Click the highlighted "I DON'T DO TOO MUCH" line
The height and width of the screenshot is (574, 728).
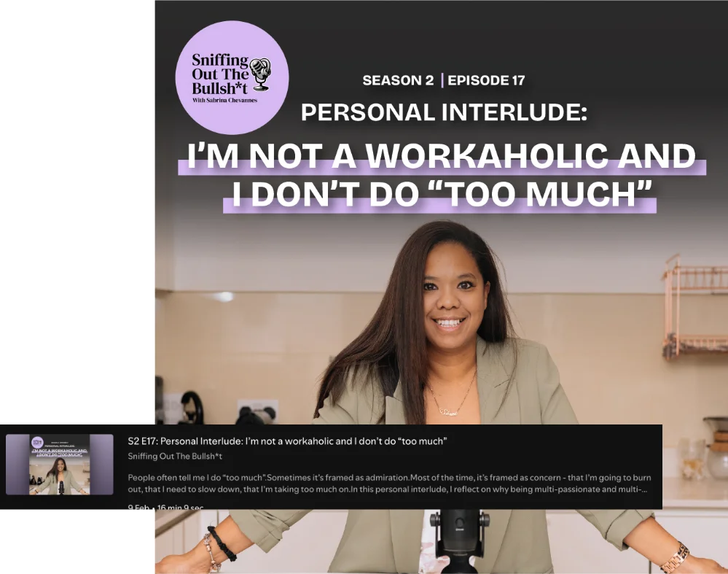tap(440, 193)
